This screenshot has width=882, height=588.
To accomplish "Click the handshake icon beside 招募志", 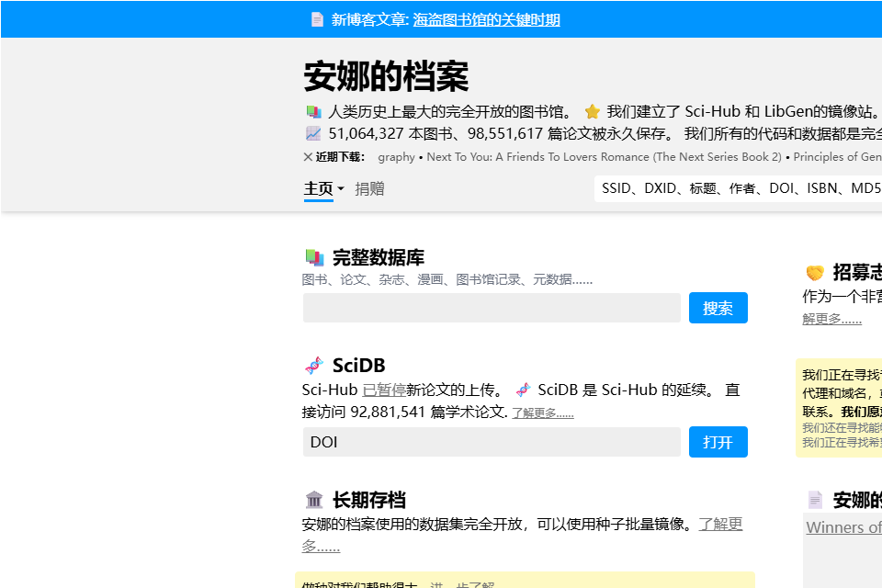I will click(815, 273).
